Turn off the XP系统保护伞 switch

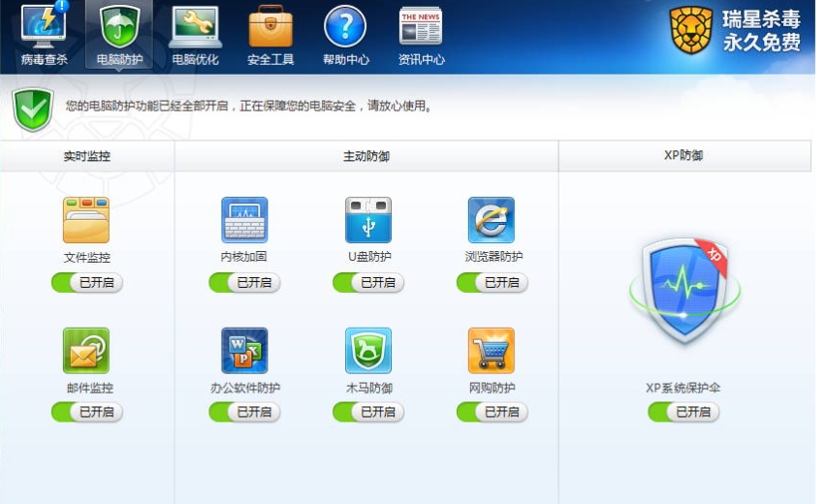[684, 412]
